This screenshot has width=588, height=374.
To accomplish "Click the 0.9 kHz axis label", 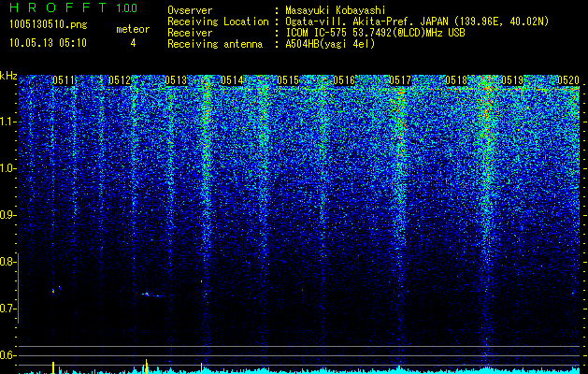I will tap(7, 215).
